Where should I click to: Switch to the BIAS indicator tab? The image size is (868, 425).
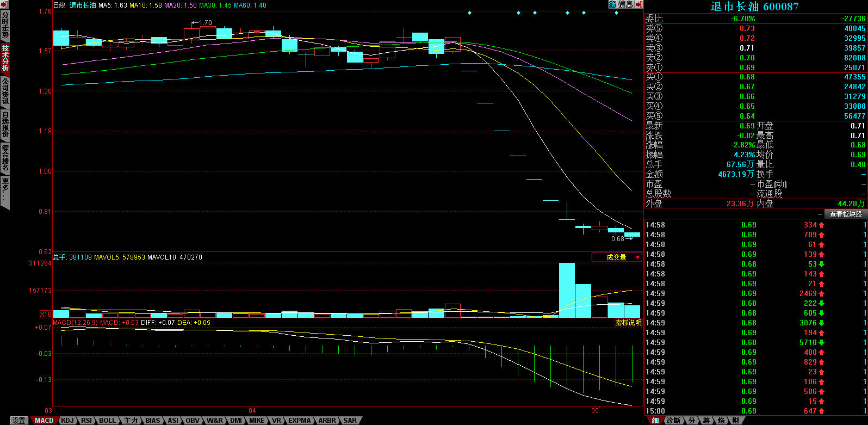[153, 421]
